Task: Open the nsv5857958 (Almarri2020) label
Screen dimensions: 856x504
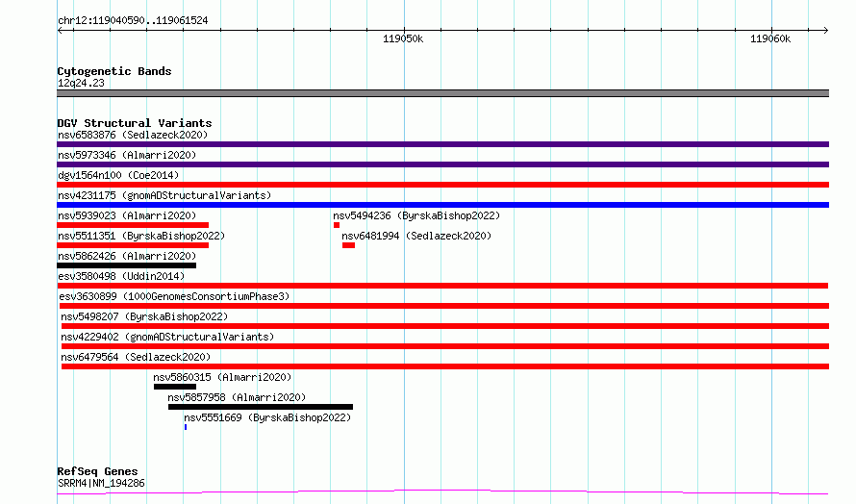Action: [237, 397]
